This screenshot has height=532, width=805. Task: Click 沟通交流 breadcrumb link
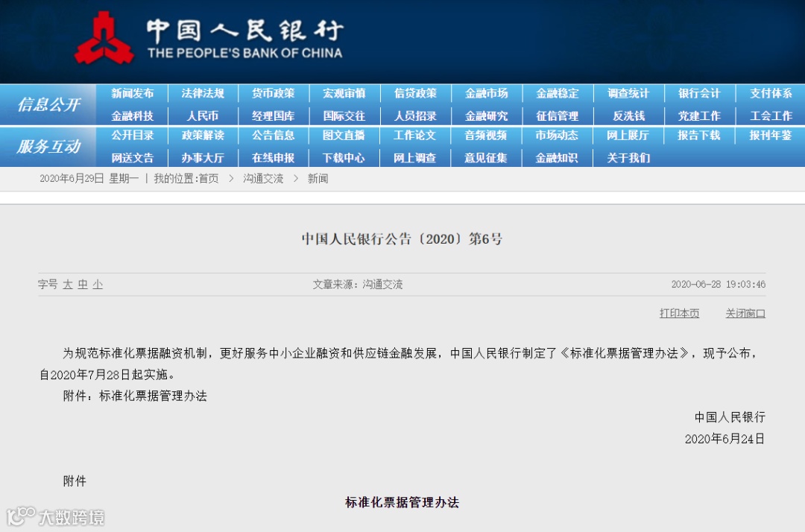[263, 179]
